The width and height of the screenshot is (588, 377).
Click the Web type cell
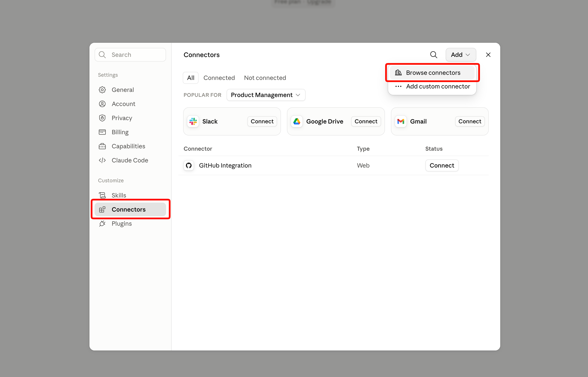363,165
